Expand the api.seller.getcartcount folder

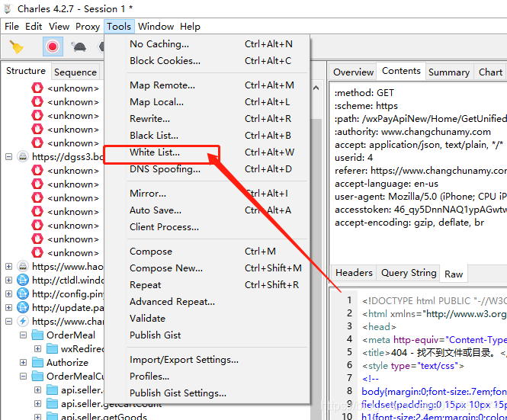tap(38, 403)
